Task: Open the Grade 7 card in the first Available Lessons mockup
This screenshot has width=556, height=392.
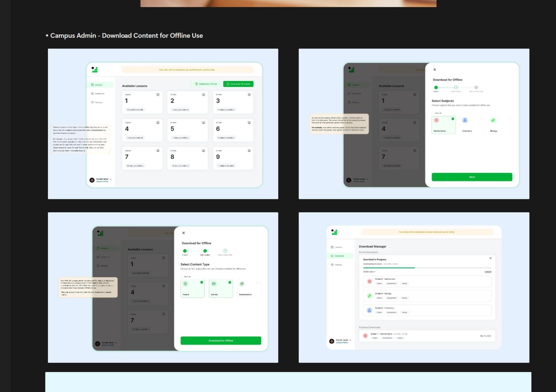Action: pos(142,158)
